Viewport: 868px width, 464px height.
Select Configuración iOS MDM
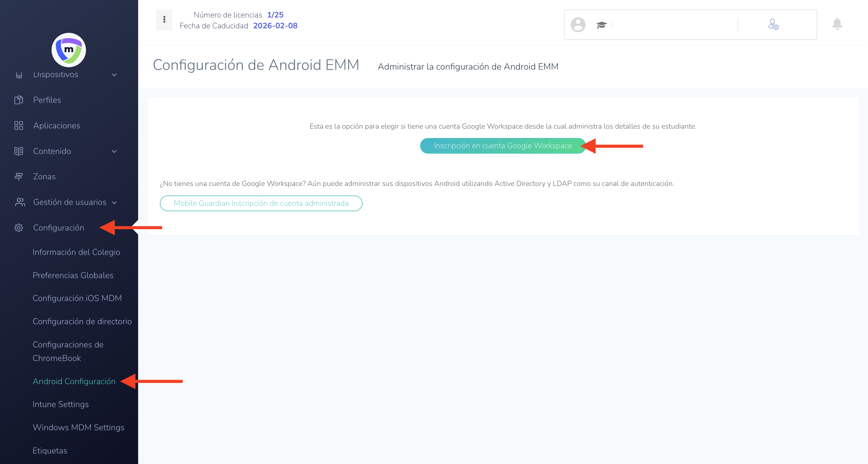tap(77, 298)
